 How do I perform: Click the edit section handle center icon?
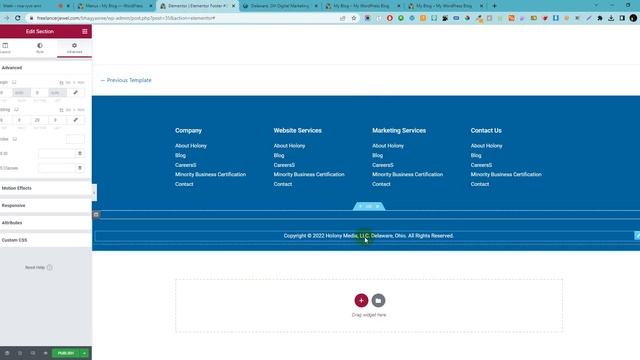click(x=369, y=207)
